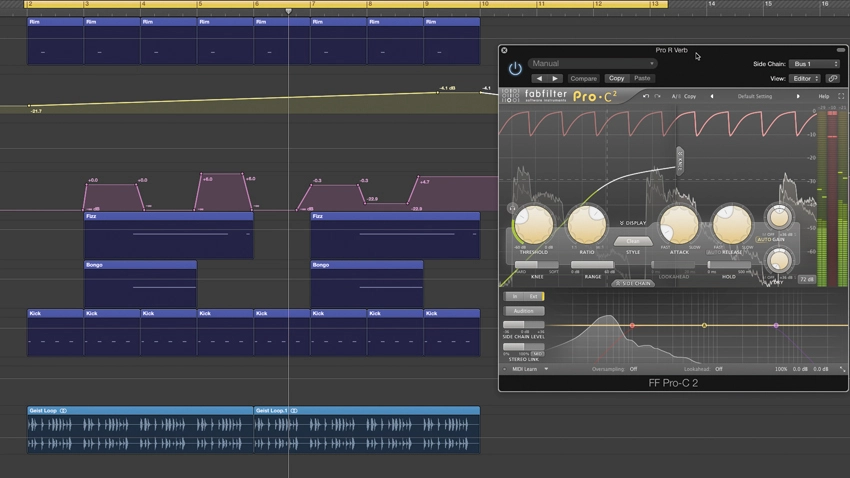Select the first Bongo region
The width and height of the screenshot is (850, 478).
(x=140, y=285)
